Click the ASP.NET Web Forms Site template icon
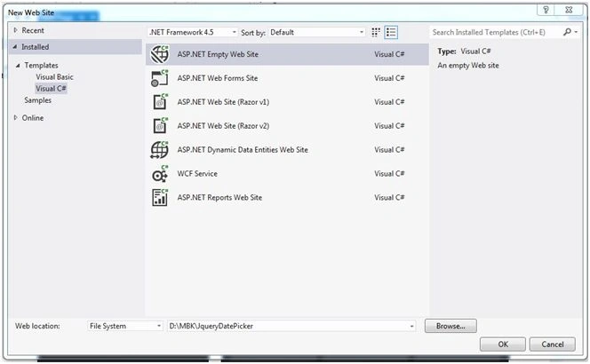The image size is (590, 364). [x=160, y=78]
